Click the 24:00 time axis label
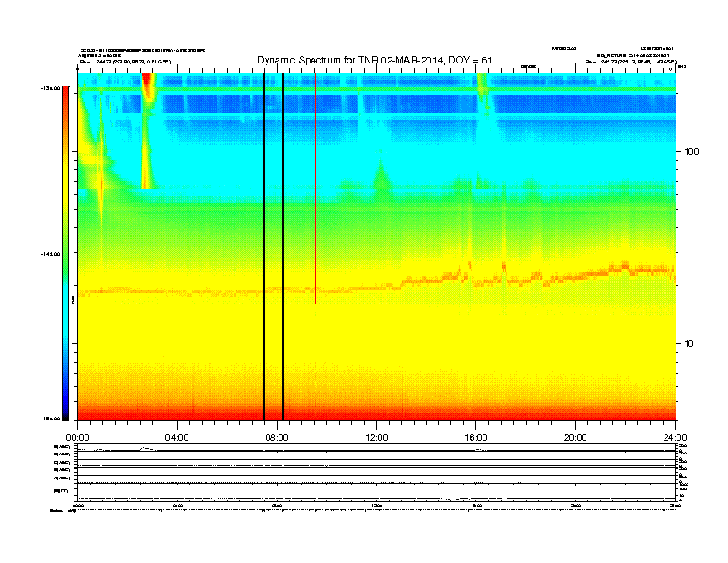The image size is (728, 563). pos(675,437)
